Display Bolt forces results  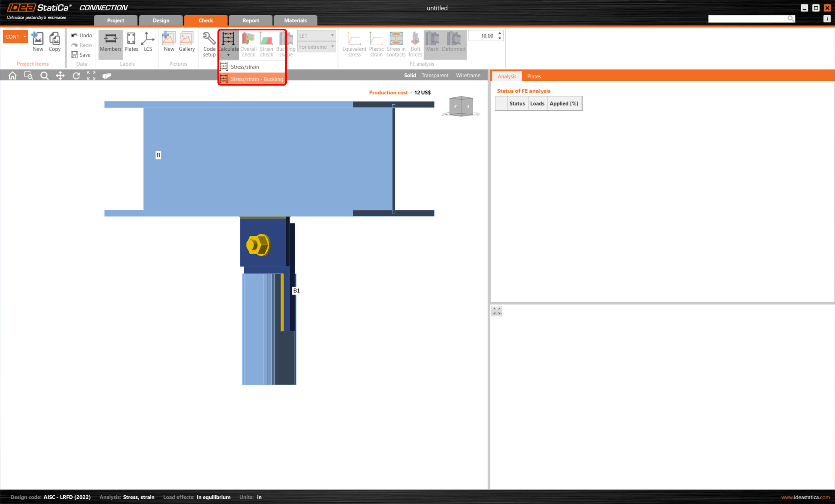[415, 43]
